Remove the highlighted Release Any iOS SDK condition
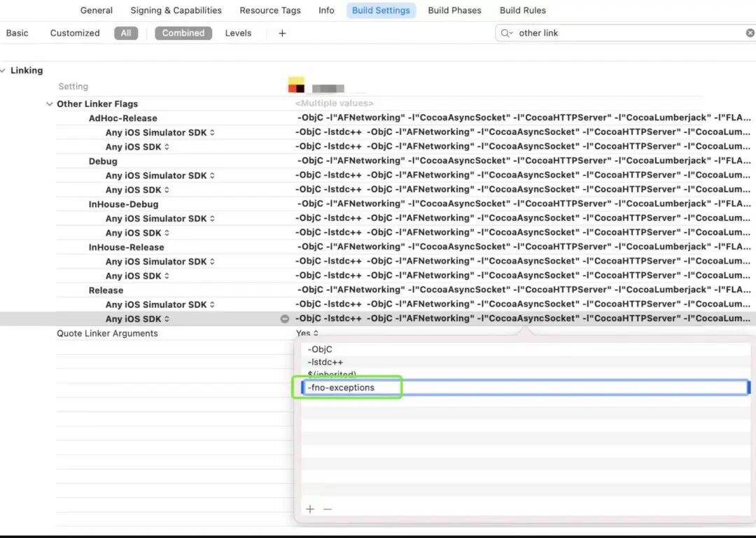 tap(284, 318)
